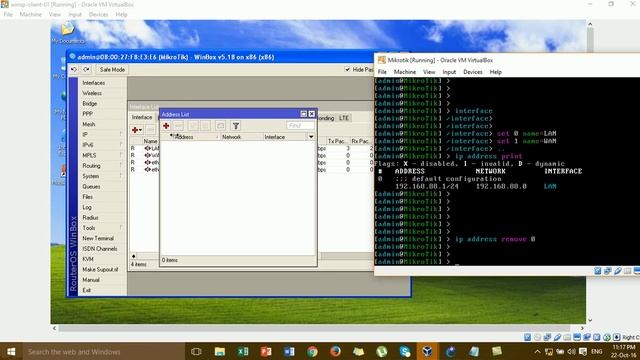Click the WinBox undo arrow icon
This screenshot has width=640, height=360.
(x=73, y=69)
